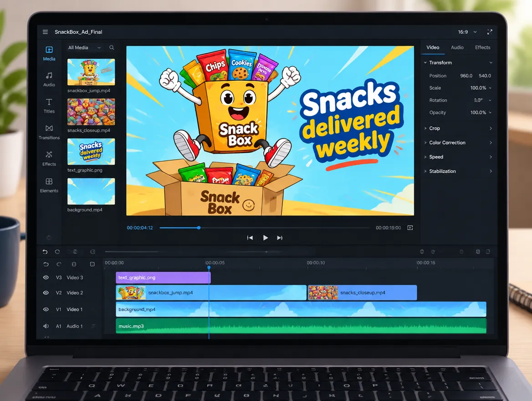Click the total duration 00:00:15:00

388,228
